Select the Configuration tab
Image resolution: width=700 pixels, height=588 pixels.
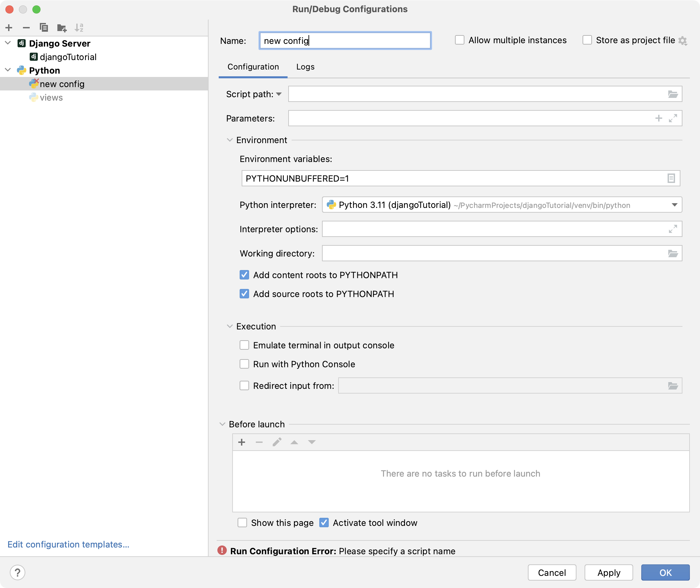tap(253, 66)
